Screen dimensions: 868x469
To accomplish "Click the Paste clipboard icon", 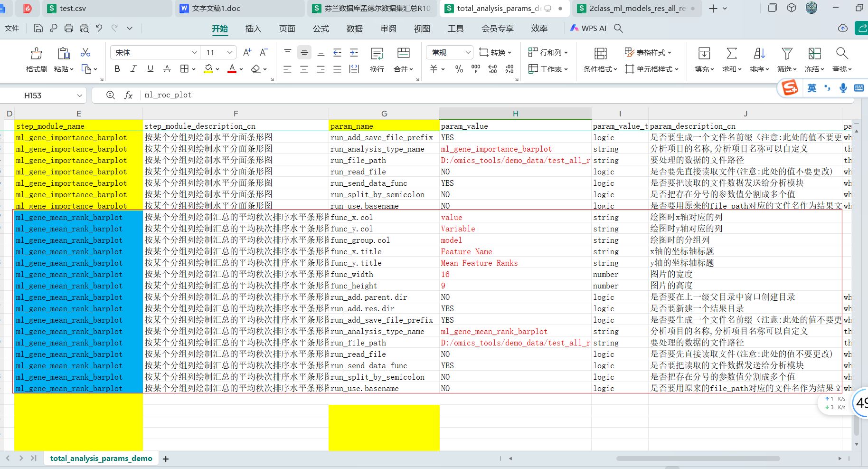I will (x=64, y=53).
